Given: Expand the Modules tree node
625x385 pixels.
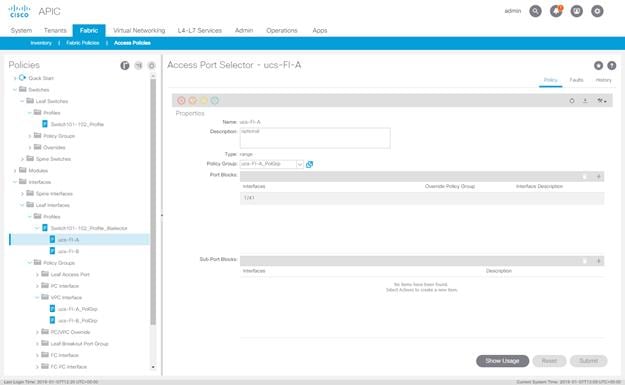Looking at the screenshot, I should (x=15, y=171).
